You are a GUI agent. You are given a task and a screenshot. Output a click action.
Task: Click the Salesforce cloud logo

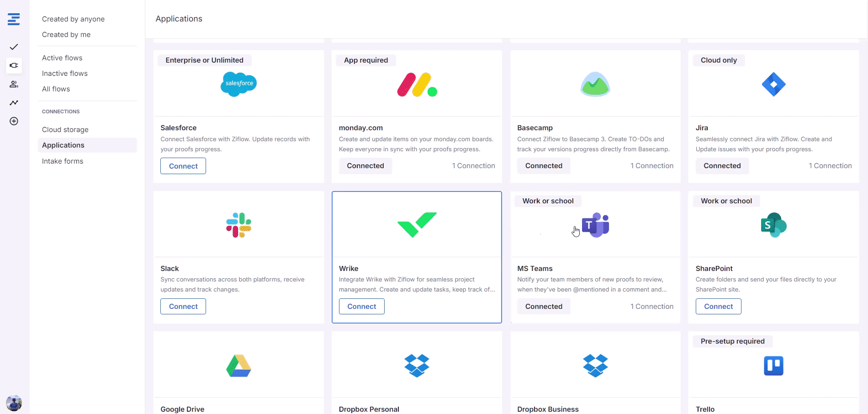pyautogui.click(x=238, y=84)
